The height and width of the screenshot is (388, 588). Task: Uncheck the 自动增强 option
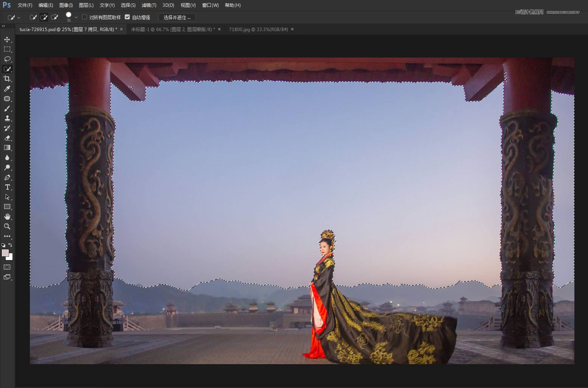click(127, 17)
